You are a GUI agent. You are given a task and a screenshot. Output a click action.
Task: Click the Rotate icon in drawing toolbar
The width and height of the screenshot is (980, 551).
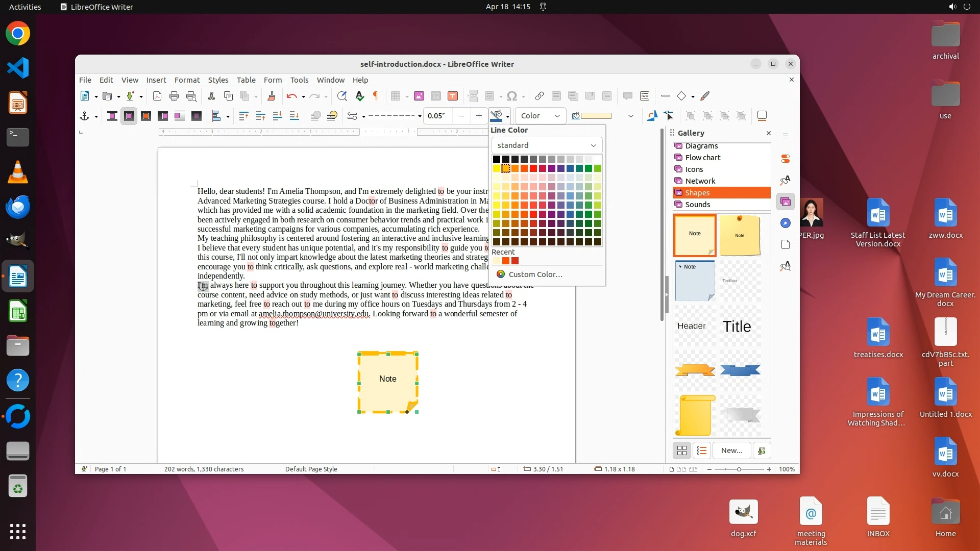[x=652, y=116]
